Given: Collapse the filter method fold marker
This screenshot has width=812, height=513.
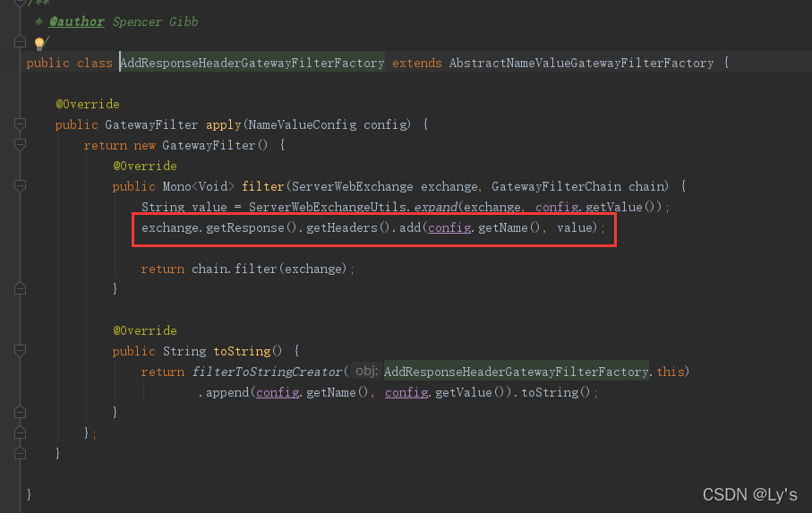Looking at the screenshot, I should [x=21, y=186].
